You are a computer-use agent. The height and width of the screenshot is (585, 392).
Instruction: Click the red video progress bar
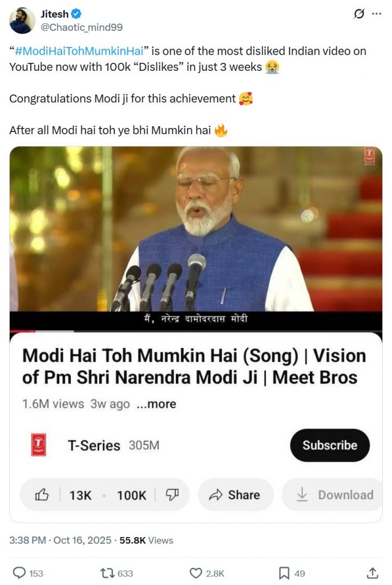[x=23, y=331]
